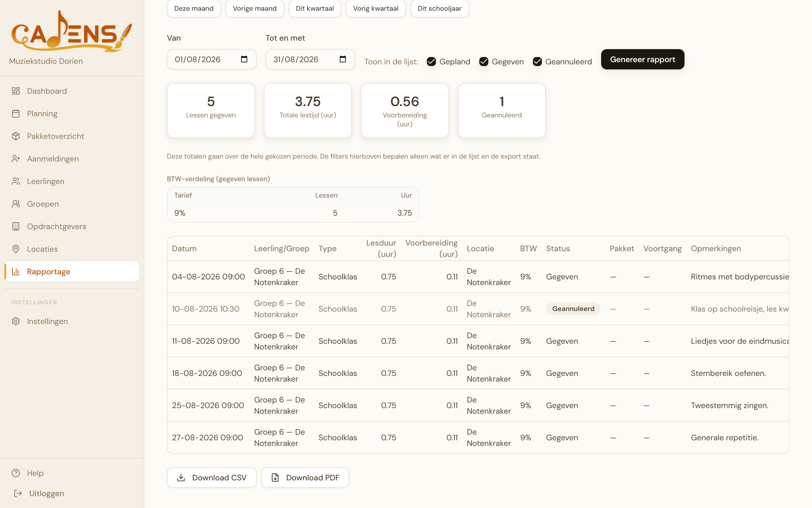Screen dimensions: 812x508
Task: Download the report as CSV
Action: point(211,478)
